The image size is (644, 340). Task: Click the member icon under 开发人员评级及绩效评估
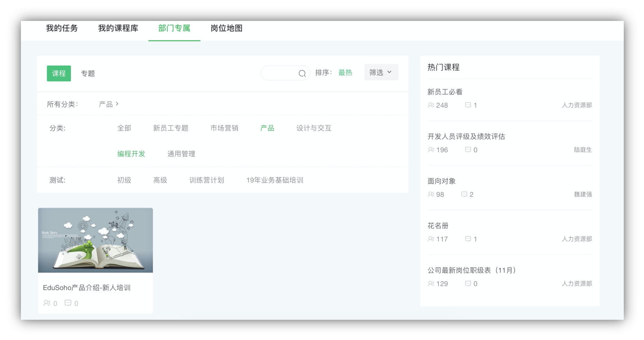pyautogui.click(x=431, y=150)
